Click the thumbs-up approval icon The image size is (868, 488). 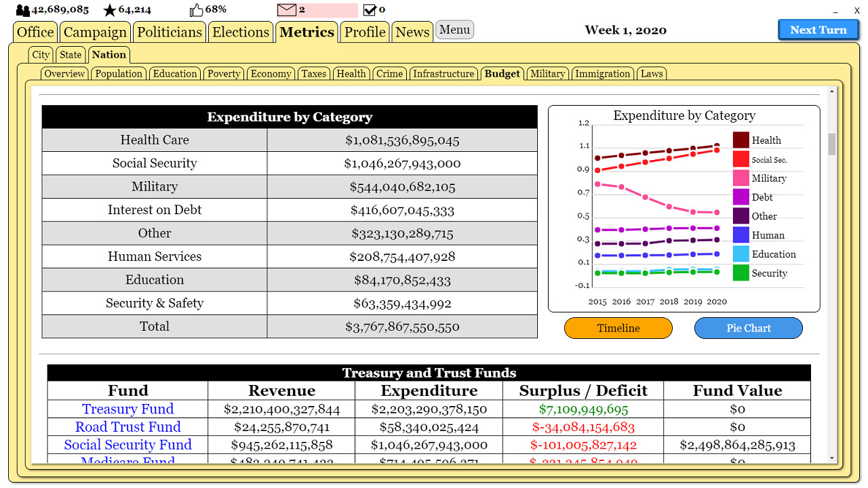pyautogui.click(x=196, y=10)
